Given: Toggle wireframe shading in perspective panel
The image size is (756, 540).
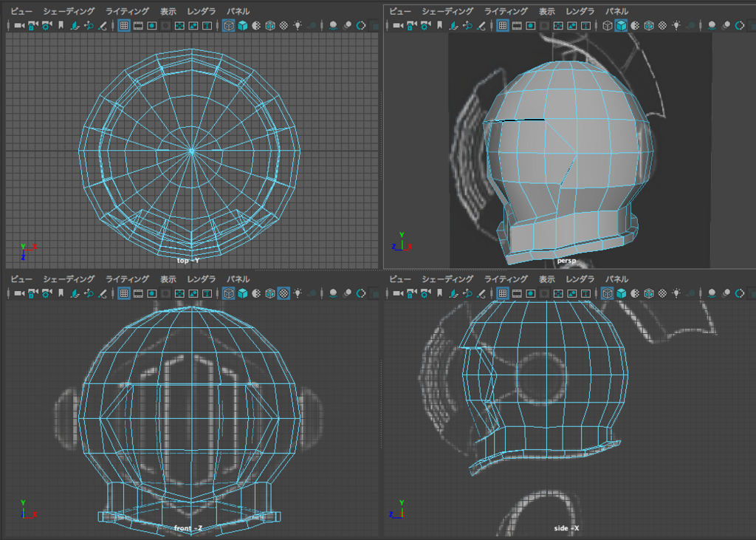Looking at the screenshot, I should (608, 26).
